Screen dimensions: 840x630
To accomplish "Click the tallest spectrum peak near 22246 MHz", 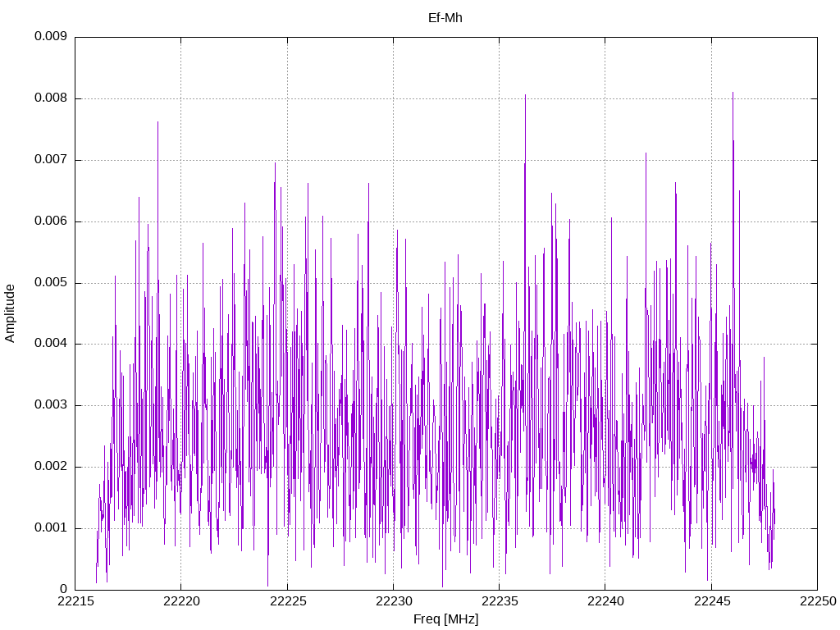I will click(x=733, y=94).
